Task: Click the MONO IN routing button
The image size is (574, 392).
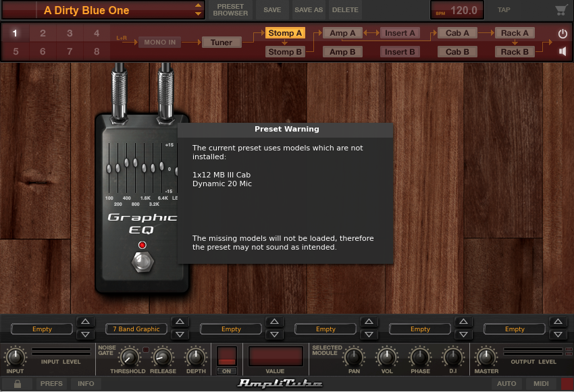Action: [159, 43]
